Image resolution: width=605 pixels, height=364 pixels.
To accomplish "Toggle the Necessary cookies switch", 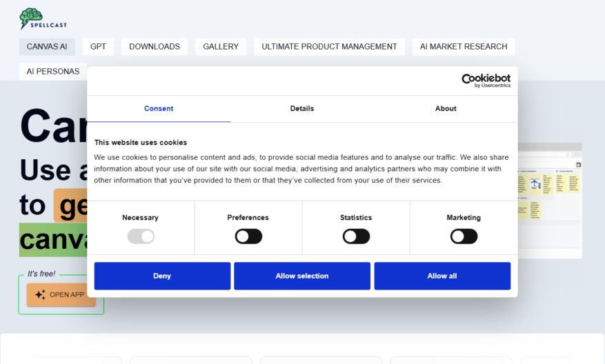I will (141, 236).
